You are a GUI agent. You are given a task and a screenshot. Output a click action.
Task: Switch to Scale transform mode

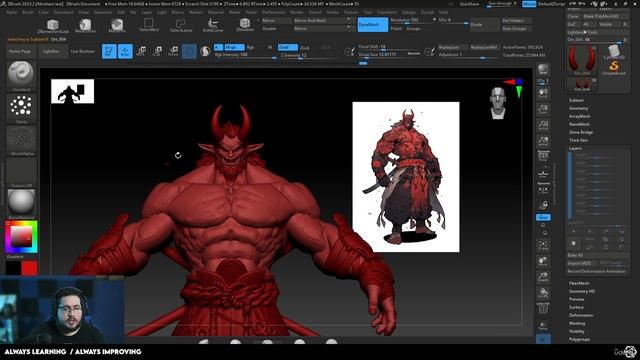pos(157,51)
